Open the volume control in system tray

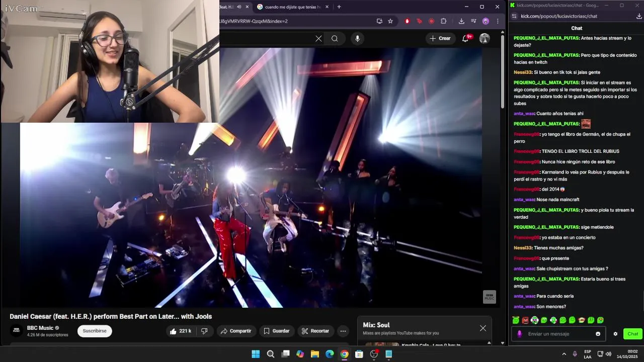point(608,354)
